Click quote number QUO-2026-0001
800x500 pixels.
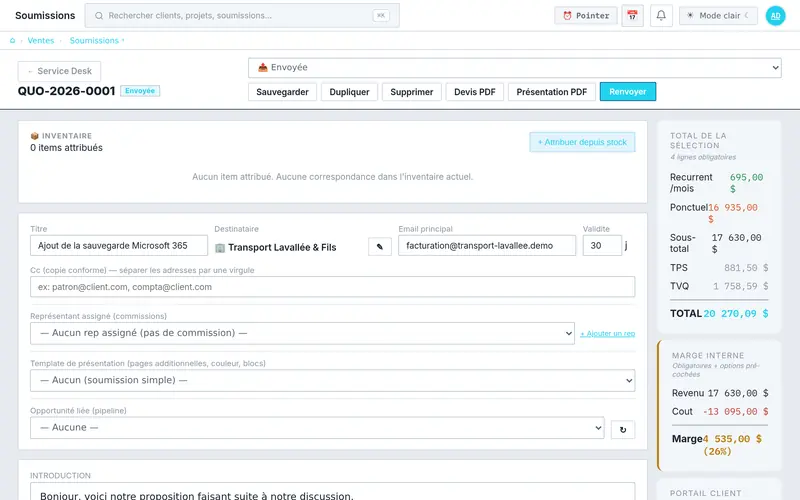(66, 91)
